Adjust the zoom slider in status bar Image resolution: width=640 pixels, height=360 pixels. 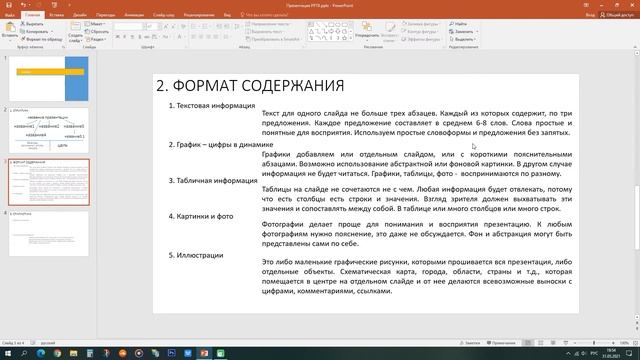594,343
